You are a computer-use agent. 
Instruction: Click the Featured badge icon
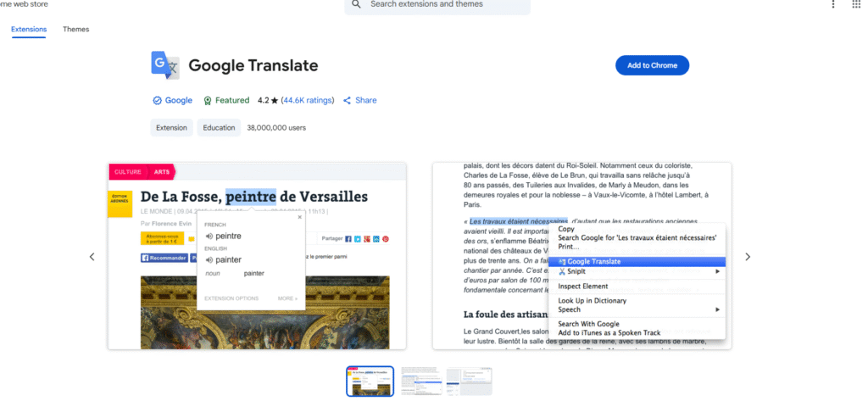click(x=208, y=100)
